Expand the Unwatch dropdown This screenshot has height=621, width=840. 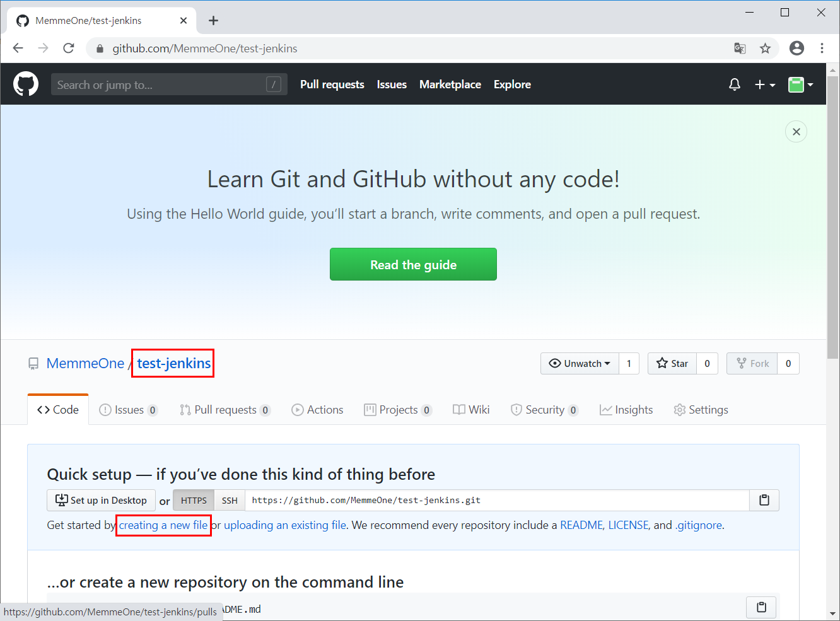[x=580, y=363]
